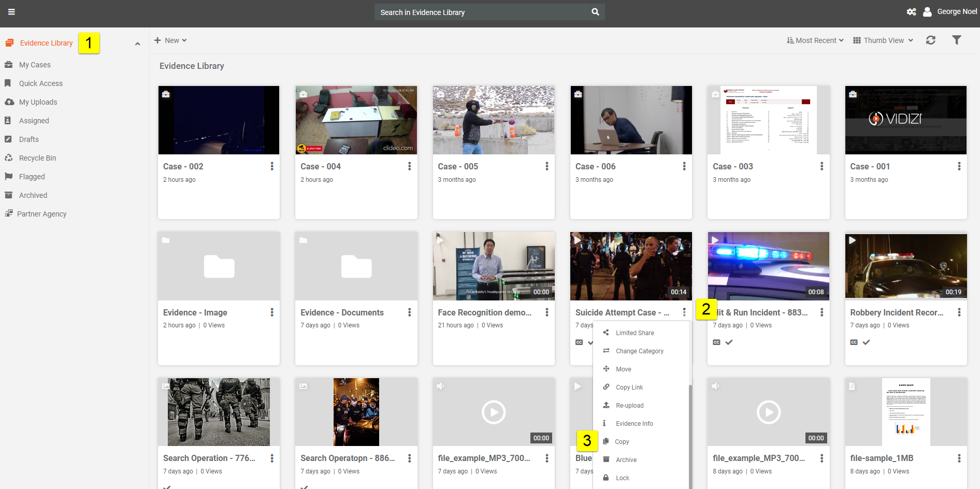Click checkmark icon on Robbery Incident card

click(866, 342)
